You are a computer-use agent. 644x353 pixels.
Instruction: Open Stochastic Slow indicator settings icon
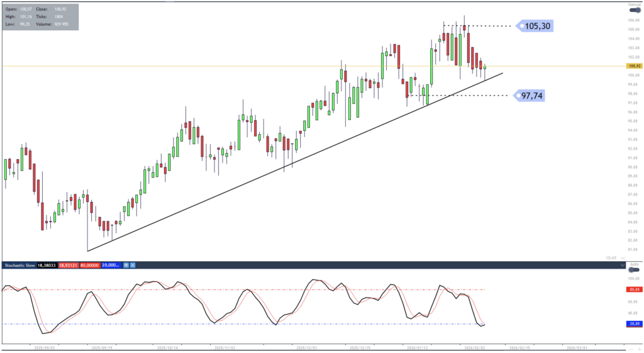tap(126, 266)
